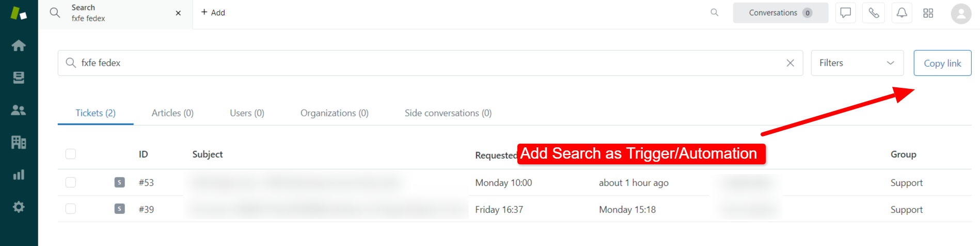
Task: Open the notifications bell icon
Action: (x=902, y=13)
